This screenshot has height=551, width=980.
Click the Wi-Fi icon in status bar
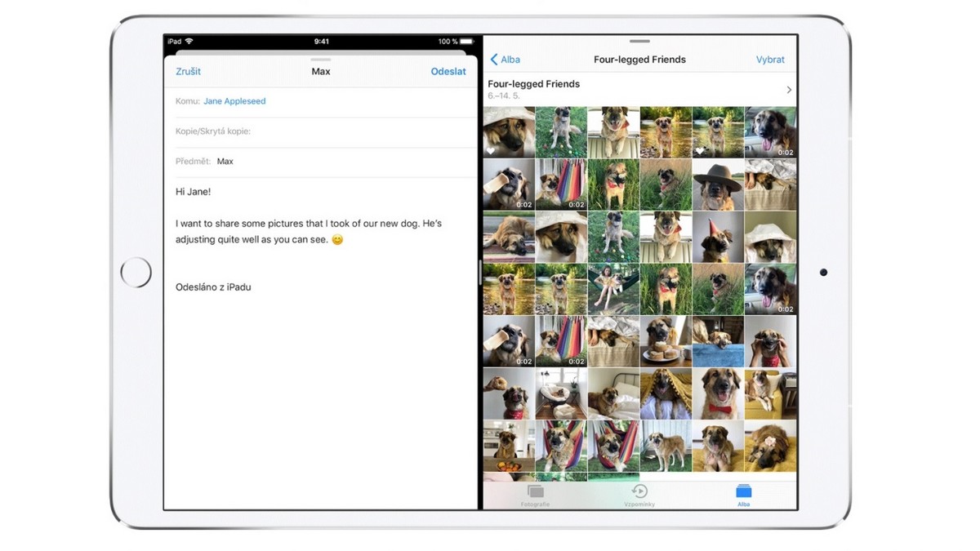point(189,42)
